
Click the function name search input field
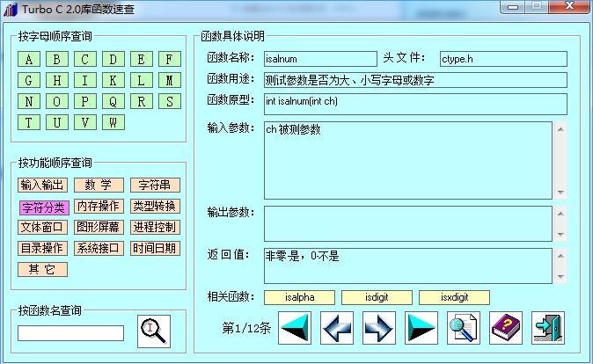coord(70,333)
